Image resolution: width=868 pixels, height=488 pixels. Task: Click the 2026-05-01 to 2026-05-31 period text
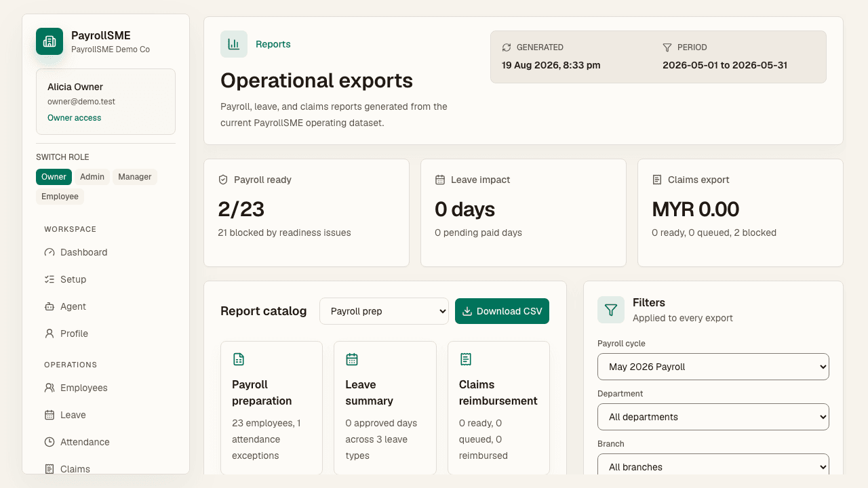click(x=725, y=65)
